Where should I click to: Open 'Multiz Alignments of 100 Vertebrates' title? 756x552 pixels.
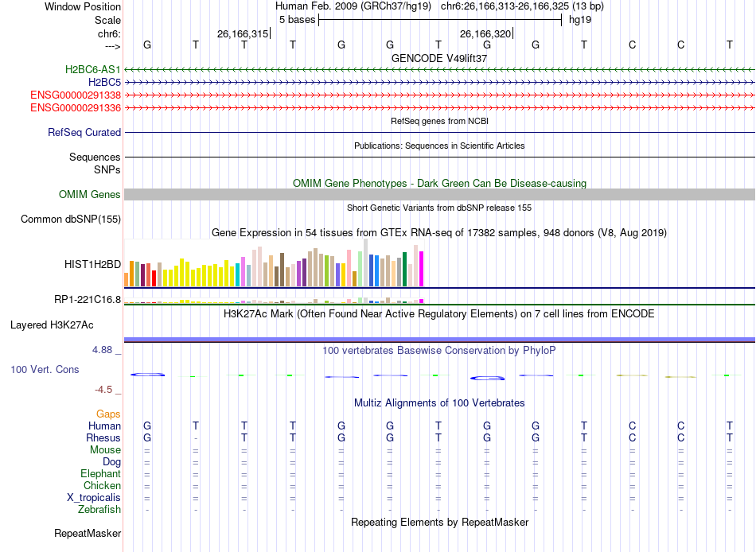tap(439, 403)
